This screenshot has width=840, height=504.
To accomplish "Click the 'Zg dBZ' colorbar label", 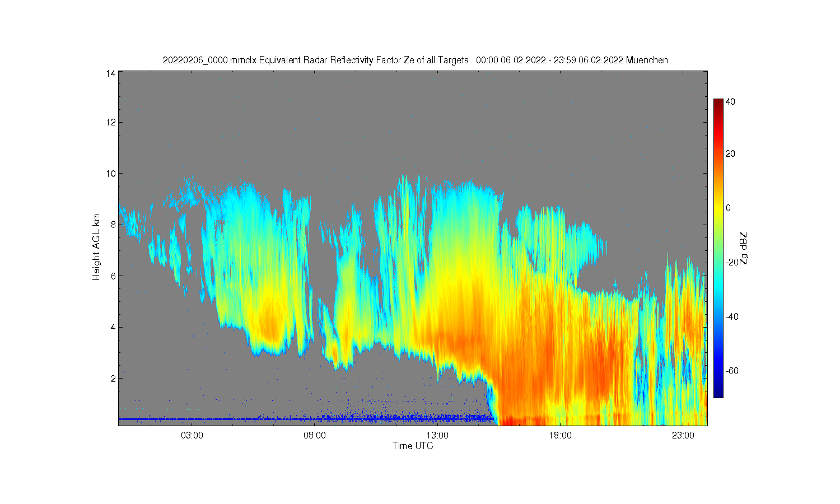I will pos(743,248).
